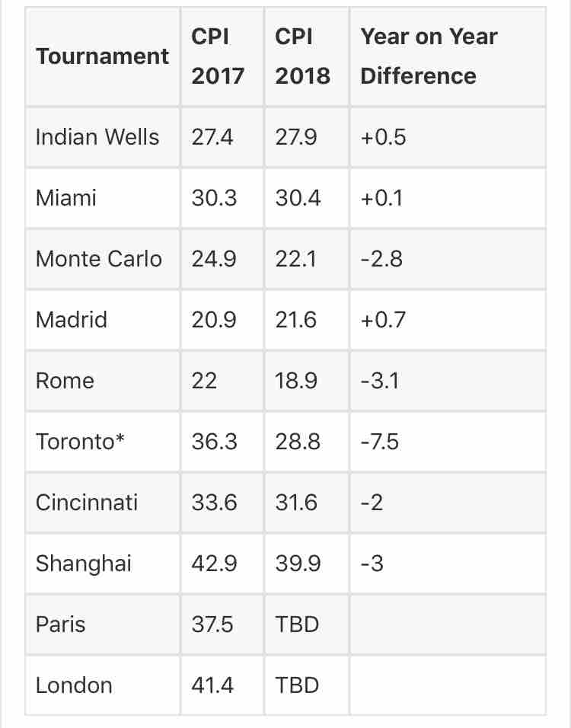Select the Toronto* tournament cell
Image resolution: width=571 pixels, height=728 pixels.
(103, 442)
